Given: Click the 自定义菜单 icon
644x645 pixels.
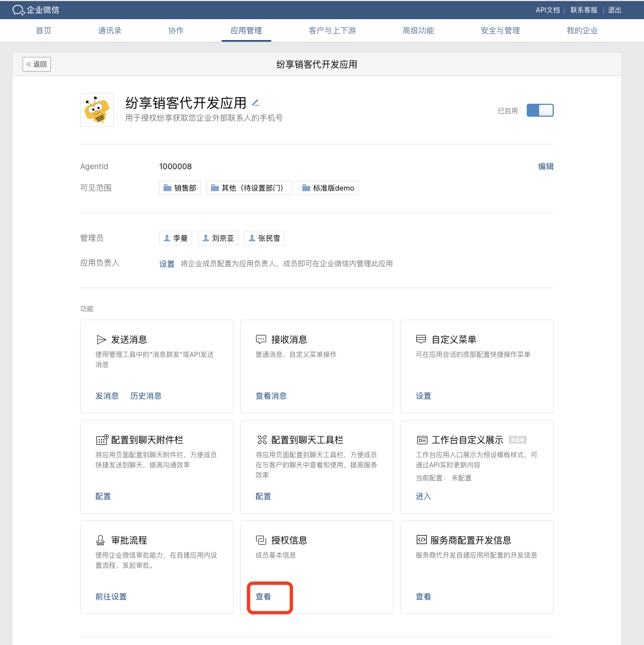Looking at the screenshot, I should (x=421, y=339).
